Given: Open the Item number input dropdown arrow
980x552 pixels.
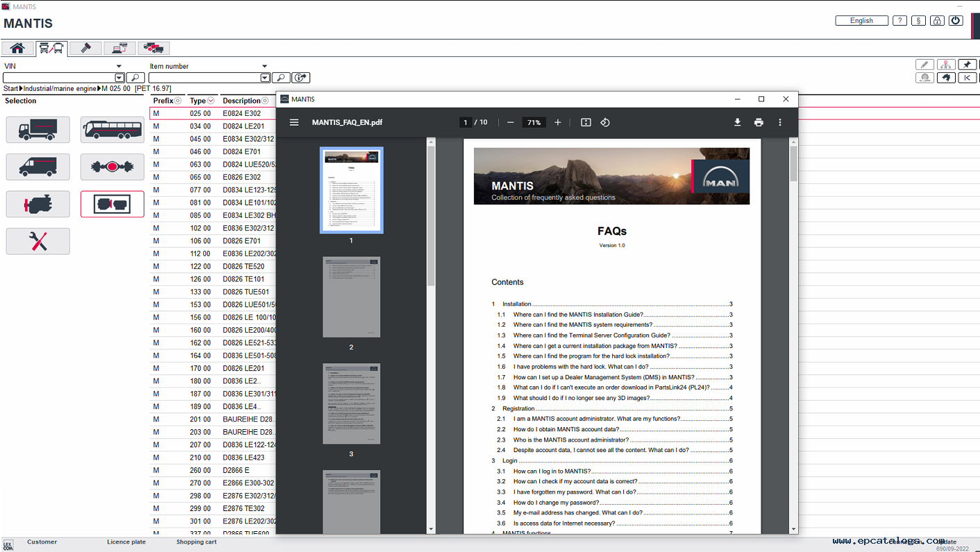Looking at the screenshot, I should click(264, 78).
